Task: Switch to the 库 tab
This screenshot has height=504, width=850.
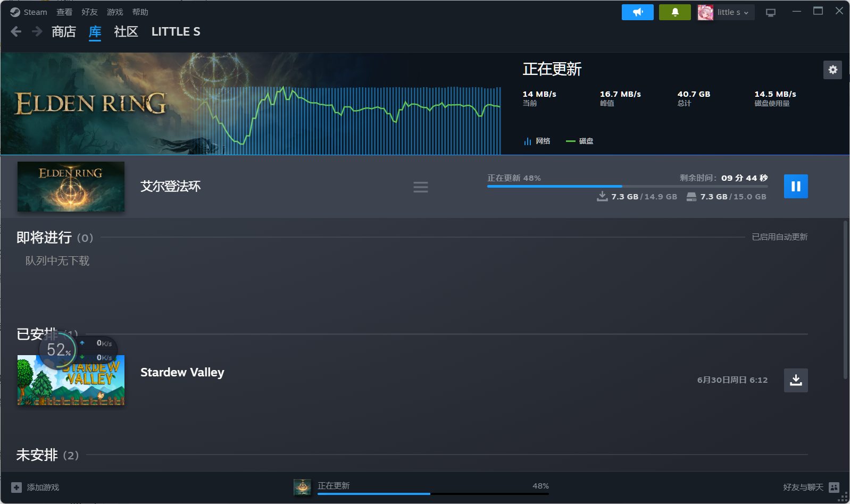Action: tap(95, 32)
